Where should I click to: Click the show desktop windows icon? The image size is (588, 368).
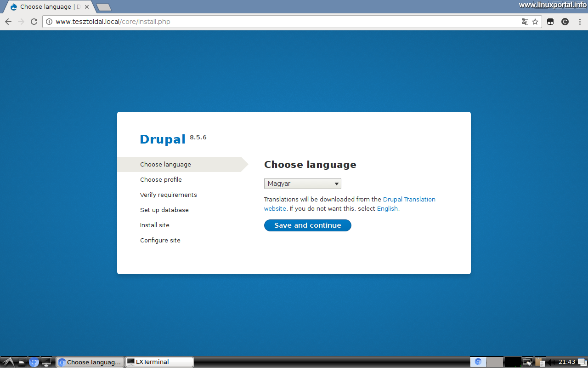pyautogui.click(x=582, y=362)
